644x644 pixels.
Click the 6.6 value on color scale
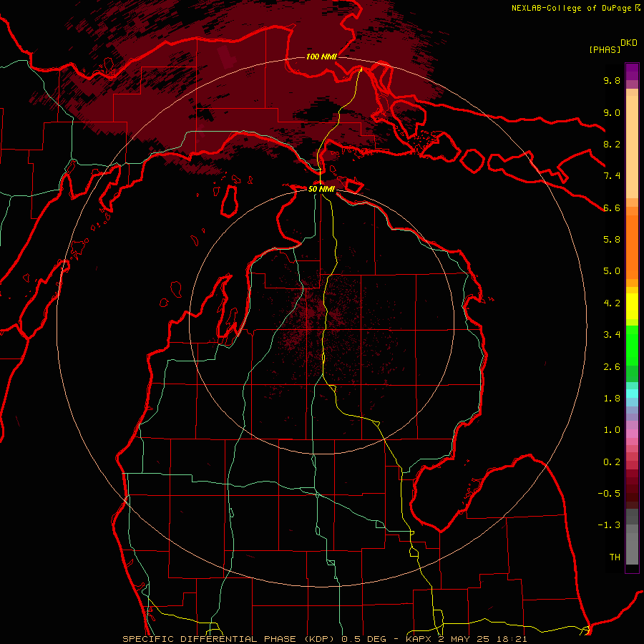612,208
